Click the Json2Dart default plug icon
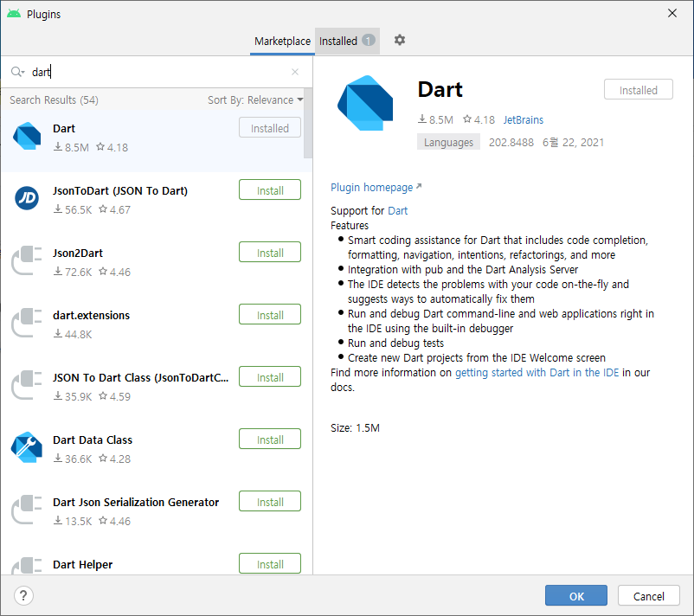Viewport: 694px width, 616px height. tap(27, 260)
